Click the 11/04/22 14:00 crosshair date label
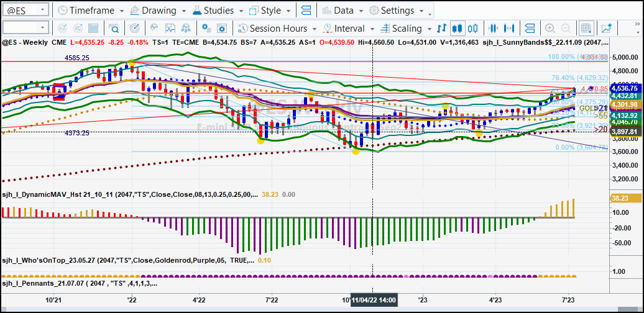The image size is (644, 313). (374, 301)
